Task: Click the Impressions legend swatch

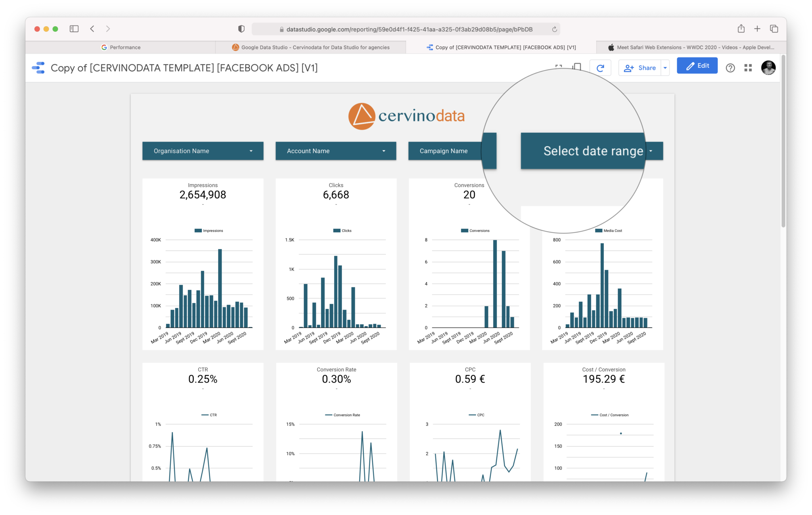Action: click(198, 230)
